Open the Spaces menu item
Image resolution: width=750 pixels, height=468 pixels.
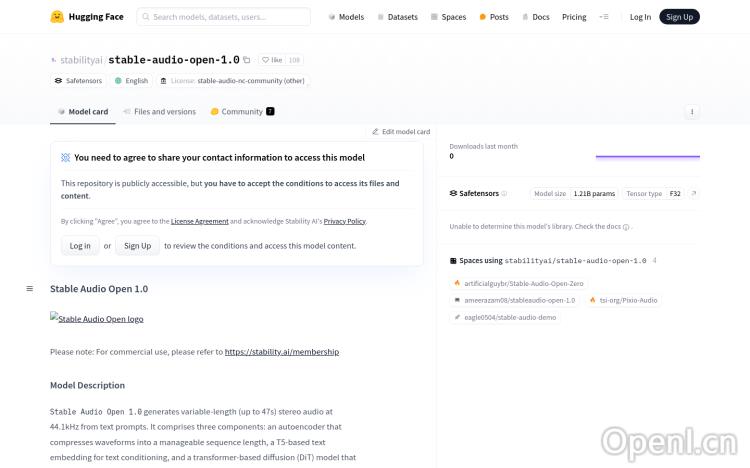point(449,17)
